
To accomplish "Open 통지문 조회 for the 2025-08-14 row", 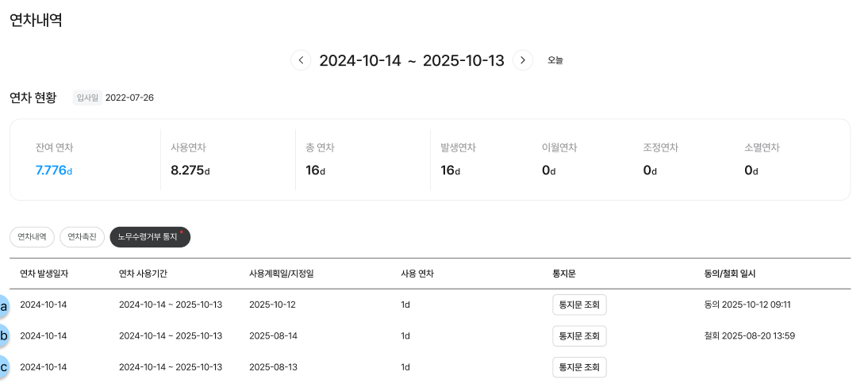I will (x=579, y=335).
